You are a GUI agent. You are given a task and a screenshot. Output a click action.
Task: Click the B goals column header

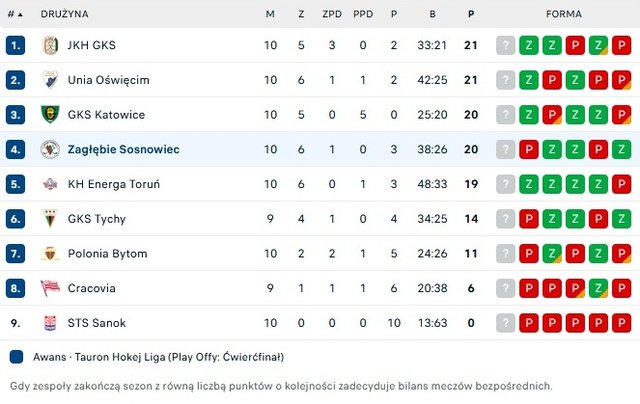click(x=432, y=14)
